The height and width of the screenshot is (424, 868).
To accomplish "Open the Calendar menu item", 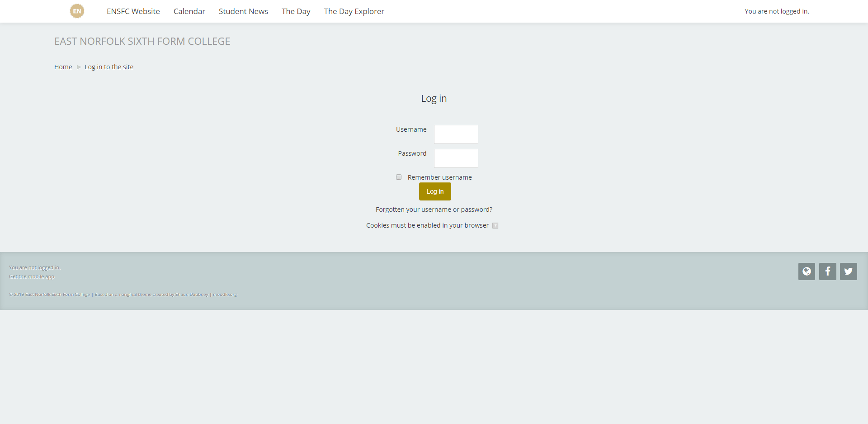I will 189,11.
